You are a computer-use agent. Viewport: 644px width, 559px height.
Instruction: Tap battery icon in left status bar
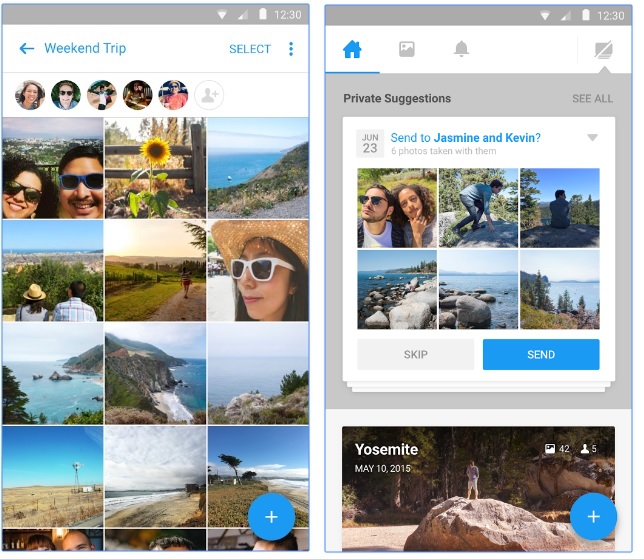(263, 15)
